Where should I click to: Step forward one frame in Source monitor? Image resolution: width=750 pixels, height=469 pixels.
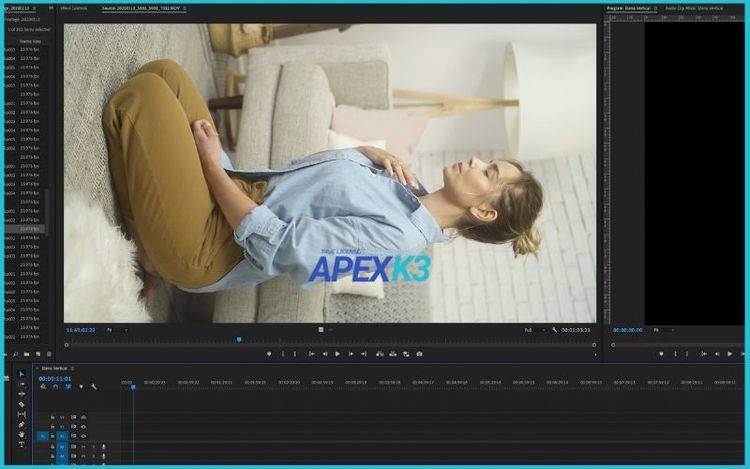pos(351,354)
